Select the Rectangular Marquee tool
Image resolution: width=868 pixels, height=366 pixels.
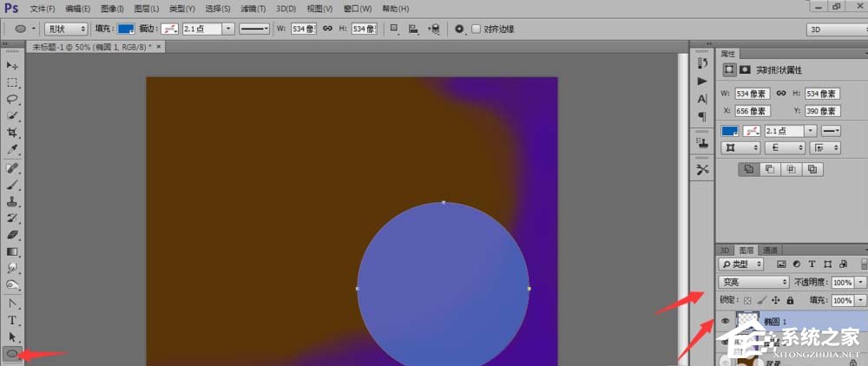point(12,82)
